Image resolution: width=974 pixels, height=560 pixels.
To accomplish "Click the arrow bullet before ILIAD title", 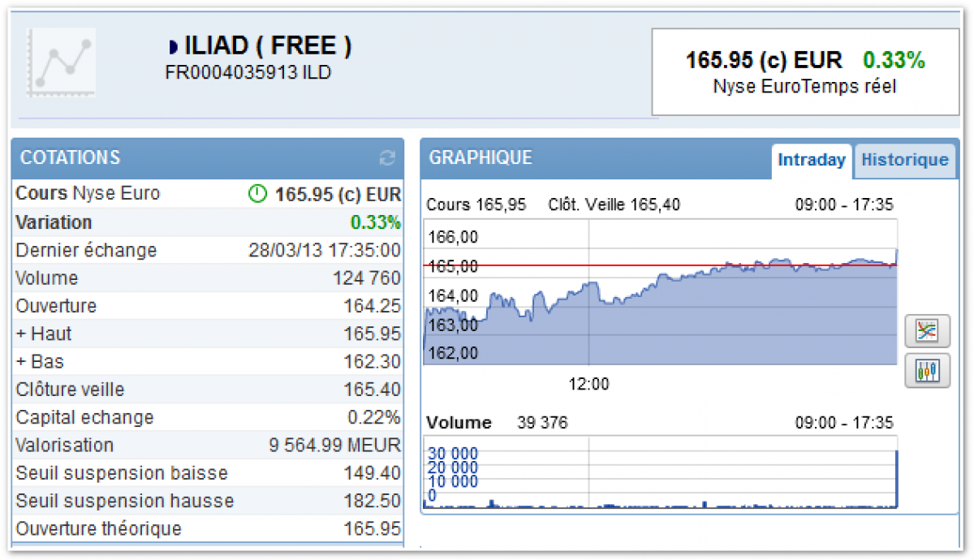I will click(174, 49).
